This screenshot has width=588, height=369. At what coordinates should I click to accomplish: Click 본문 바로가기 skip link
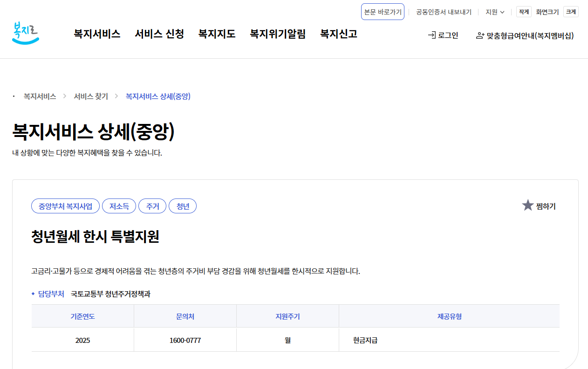(383, 12)
